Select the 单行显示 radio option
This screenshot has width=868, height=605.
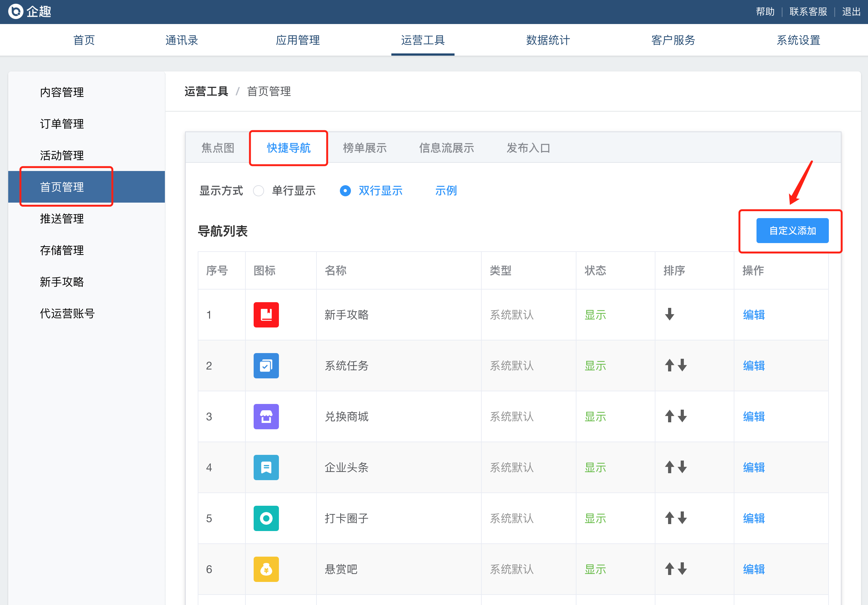(x=259, y=191)
